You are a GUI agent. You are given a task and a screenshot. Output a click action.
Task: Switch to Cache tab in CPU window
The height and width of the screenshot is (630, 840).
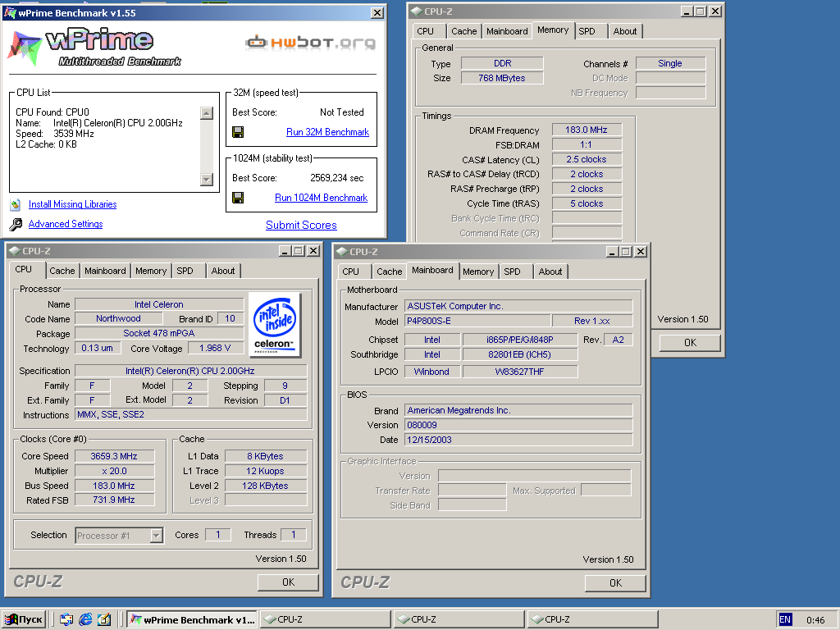coord(62,271)
